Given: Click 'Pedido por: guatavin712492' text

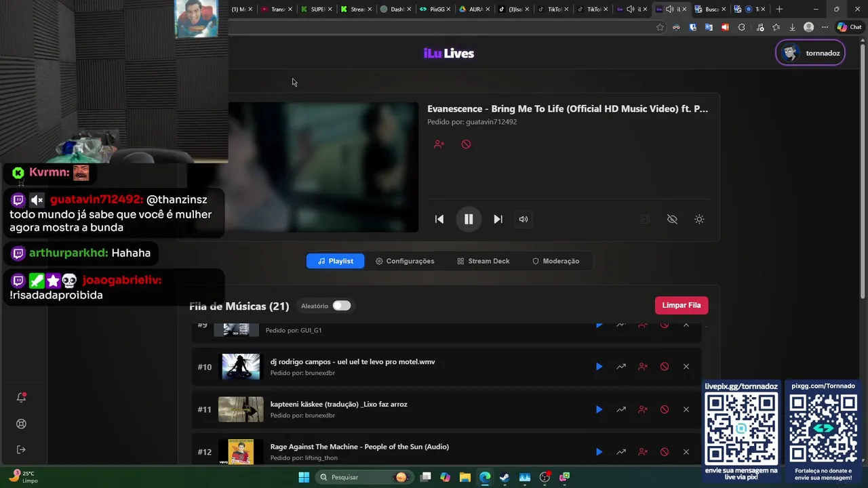Looking at the screenshot, I should (472, 122).
